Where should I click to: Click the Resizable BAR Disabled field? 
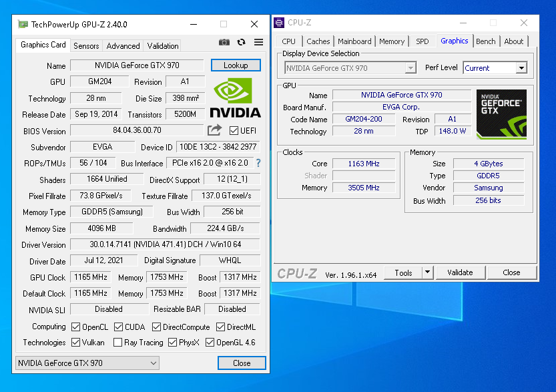(x=232, y=309)
